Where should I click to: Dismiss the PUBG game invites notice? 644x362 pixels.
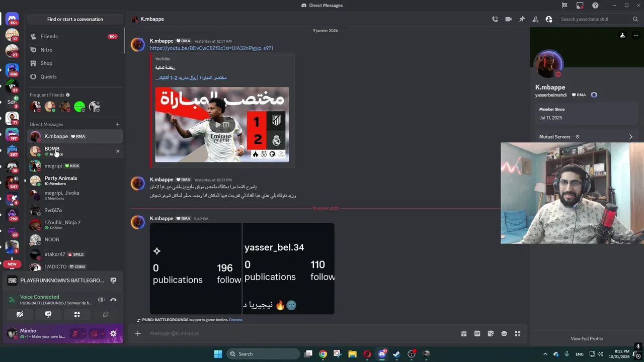[x=235, y=320]
